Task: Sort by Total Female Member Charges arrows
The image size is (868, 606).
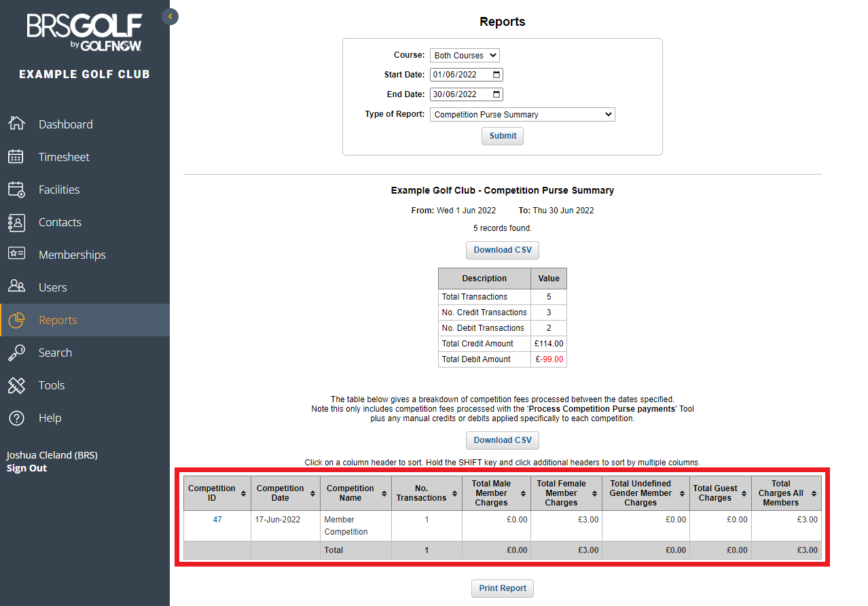Action: click(x=594, y=493)
